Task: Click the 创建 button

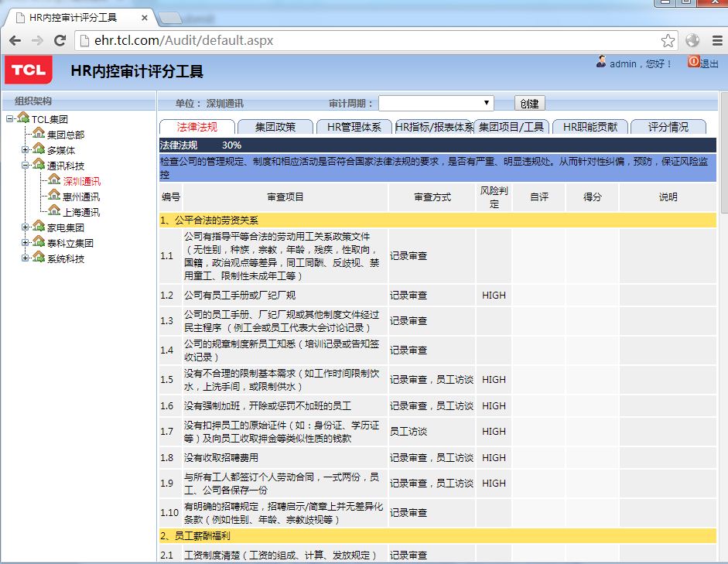Action: [529, 104]
